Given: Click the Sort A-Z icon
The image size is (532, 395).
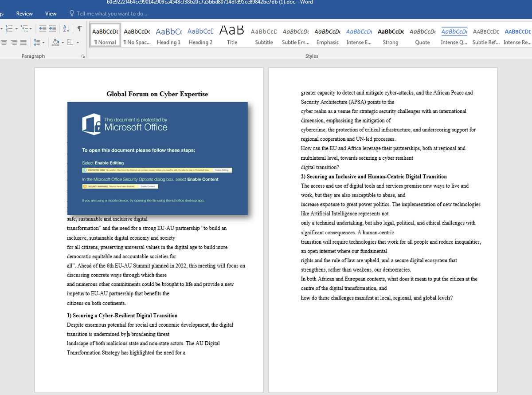Looking at the screenshot, I should [66, 29].
